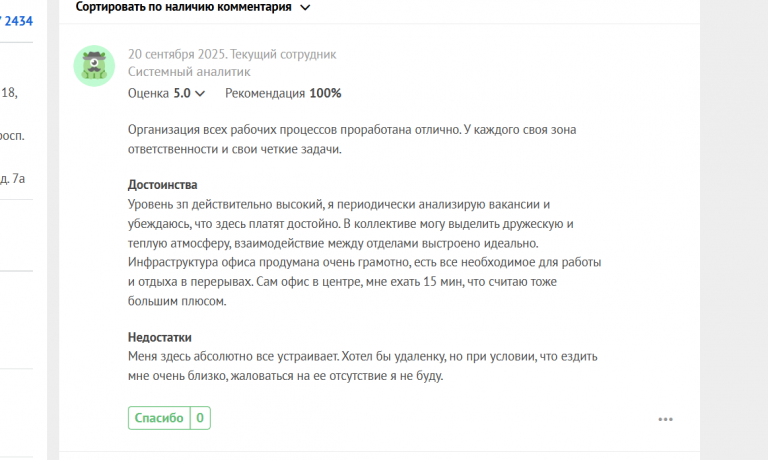Expand the Оценка 5.0 rating chevron
Screen dimensions: 768x460
point(200,94)
